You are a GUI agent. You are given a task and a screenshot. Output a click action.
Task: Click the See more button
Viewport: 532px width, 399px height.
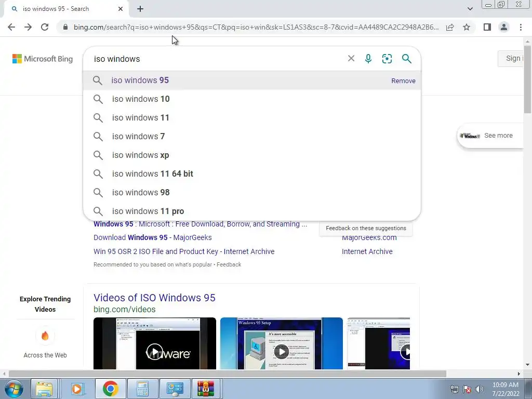click(490, 136)
